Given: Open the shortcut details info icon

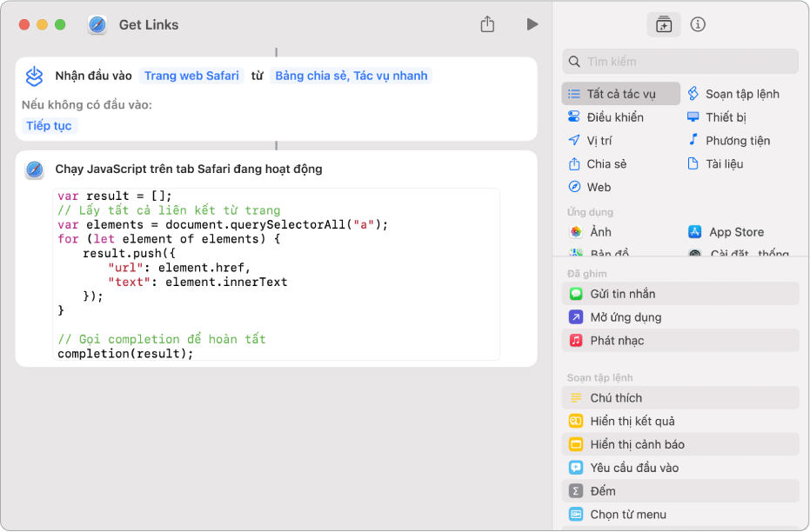Looking at the screenshot, I should click(x=698, y=24).
